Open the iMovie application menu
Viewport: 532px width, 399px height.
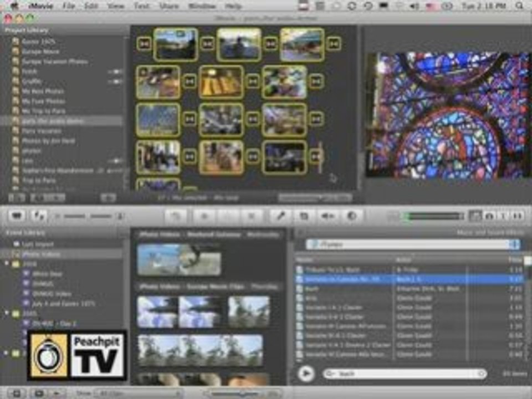coord(40,6)
